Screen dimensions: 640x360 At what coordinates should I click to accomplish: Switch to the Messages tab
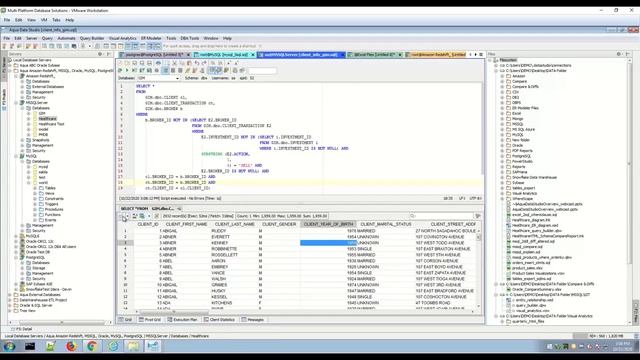[x=253, y=320]
